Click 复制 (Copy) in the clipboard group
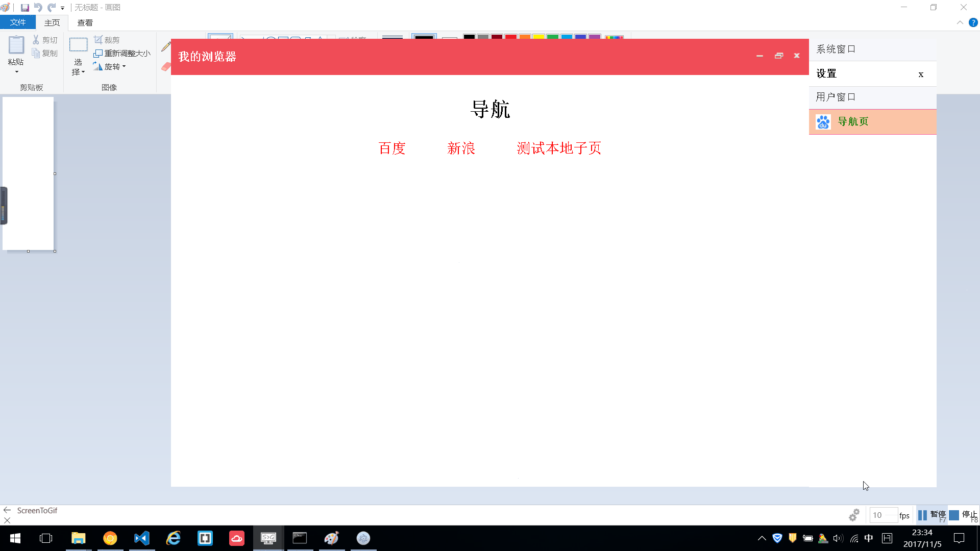The width and height of the screenshot is (980, 551). point(45,53)
